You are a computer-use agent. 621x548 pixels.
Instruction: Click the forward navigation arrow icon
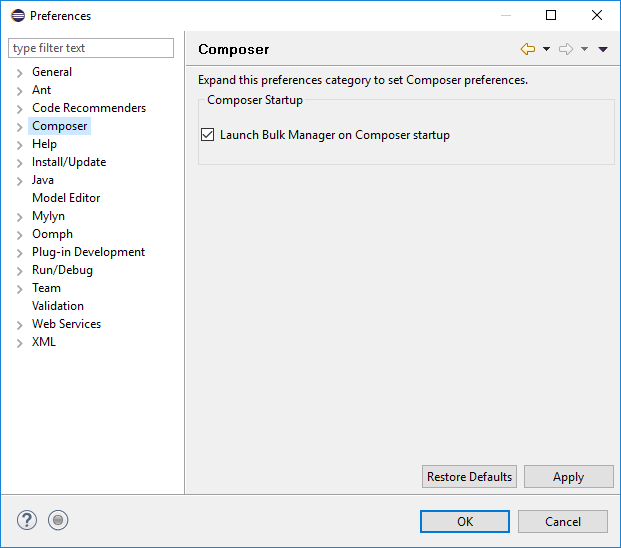(566, 49)
